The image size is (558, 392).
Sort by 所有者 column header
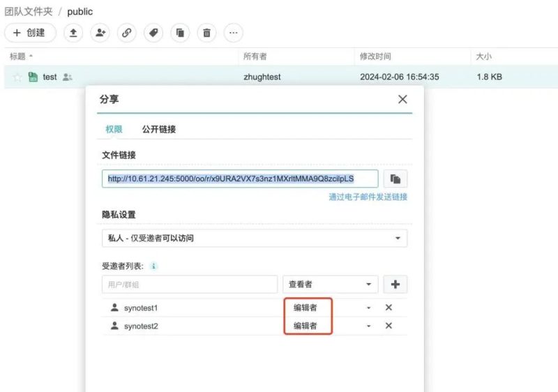255,56
